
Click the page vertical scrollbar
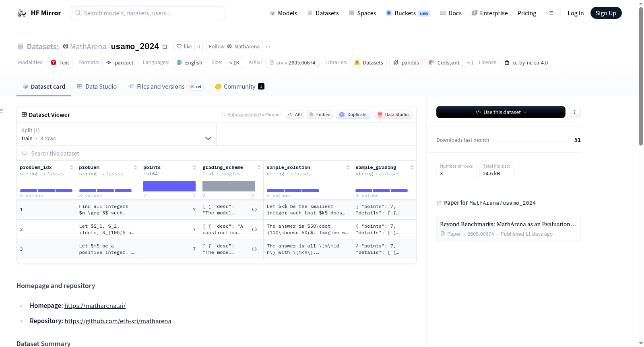click(x=641, y=77)
